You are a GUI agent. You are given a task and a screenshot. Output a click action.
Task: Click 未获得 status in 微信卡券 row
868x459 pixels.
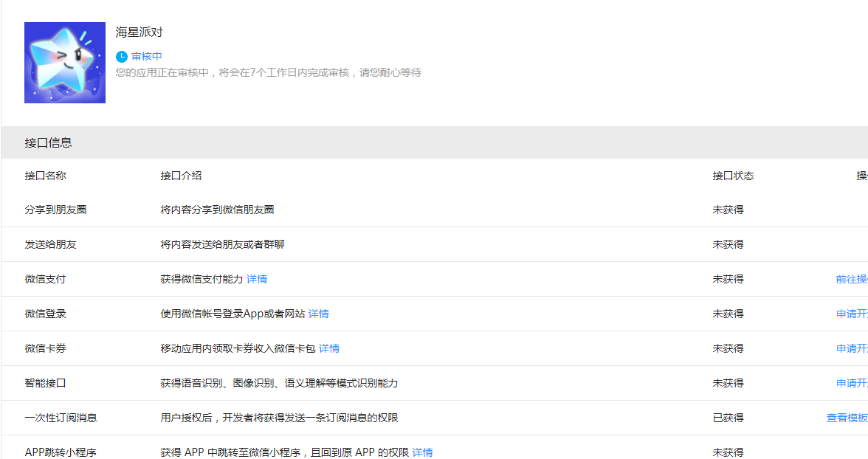pos(728,349)
